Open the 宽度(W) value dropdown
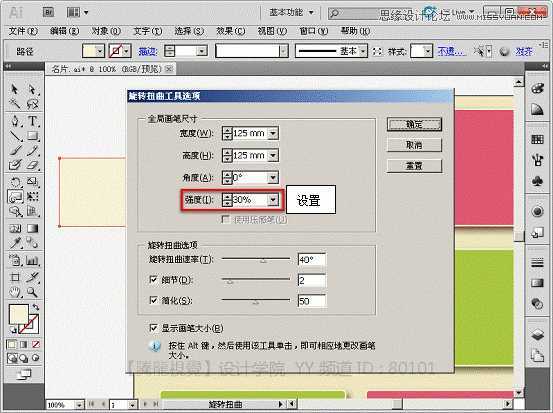The height and width of the screenshot is (413, 553). coord(273,133)
